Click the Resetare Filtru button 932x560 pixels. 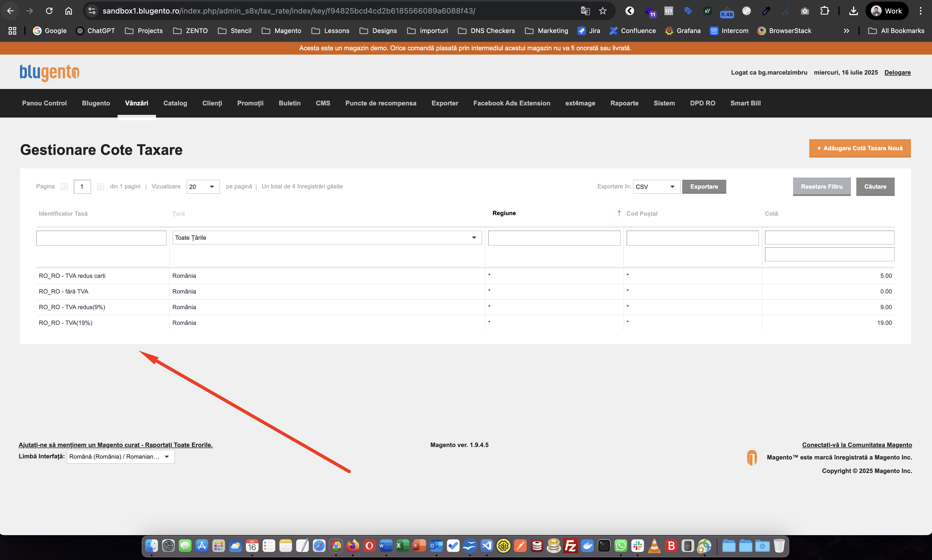[821, 187]
